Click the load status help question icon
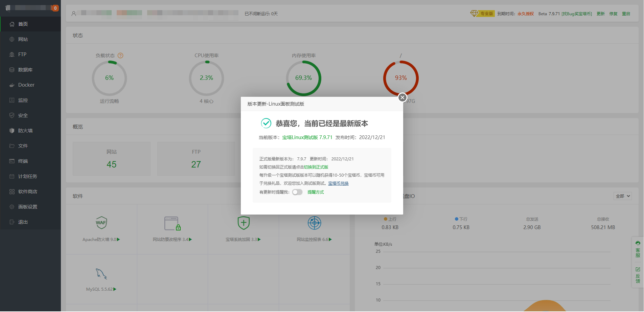 pyautogui.click(x=120, y=55)
